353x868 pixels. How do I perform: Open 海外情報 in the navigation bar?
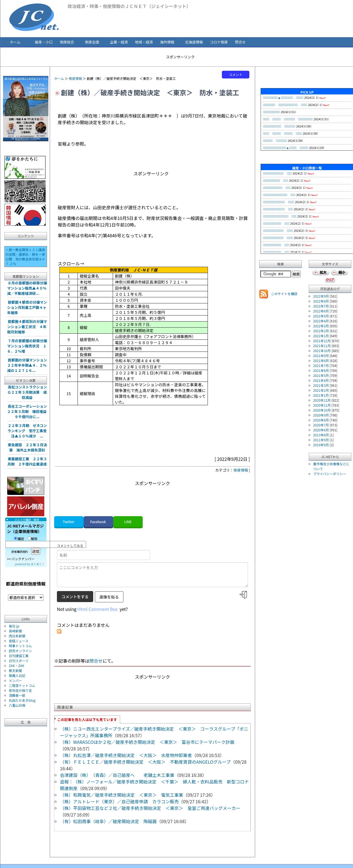tap(167, 42)
